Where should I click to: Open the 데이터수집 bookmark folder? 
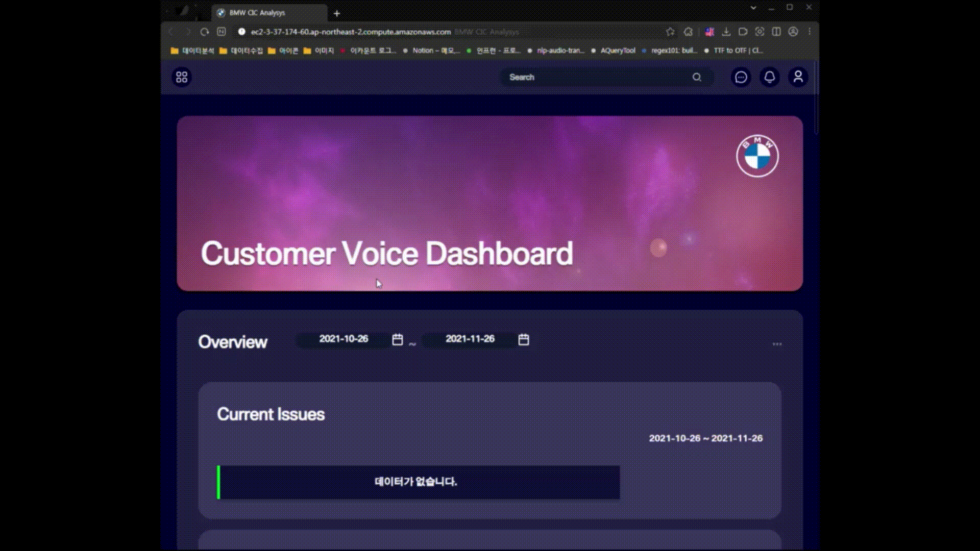tap(241, 51)
